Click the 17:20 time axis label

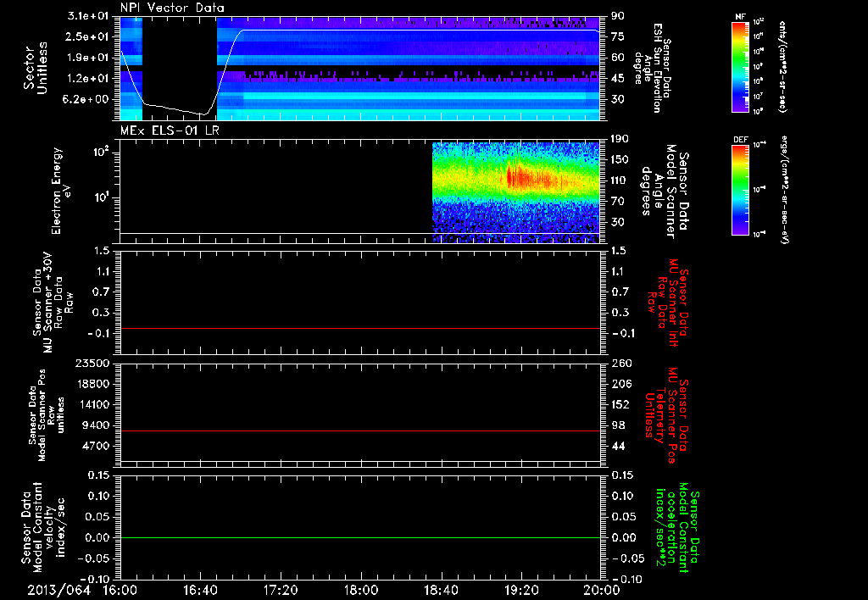pos(281,590)
